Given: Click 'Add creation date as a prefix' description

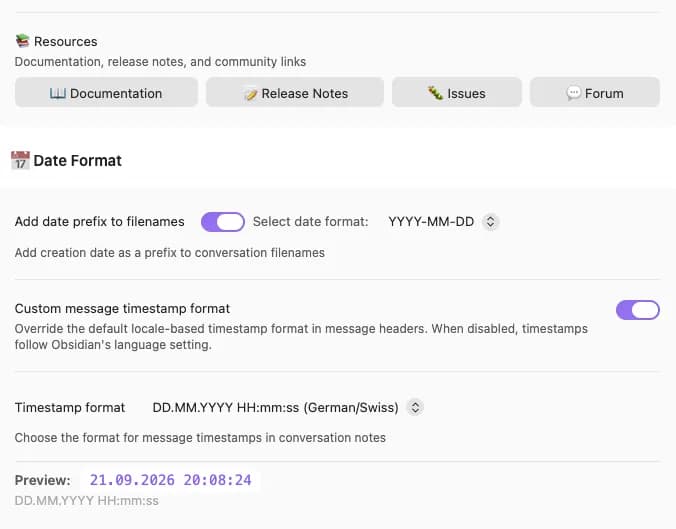Looking at the screenshot, I should pos(170,253).
